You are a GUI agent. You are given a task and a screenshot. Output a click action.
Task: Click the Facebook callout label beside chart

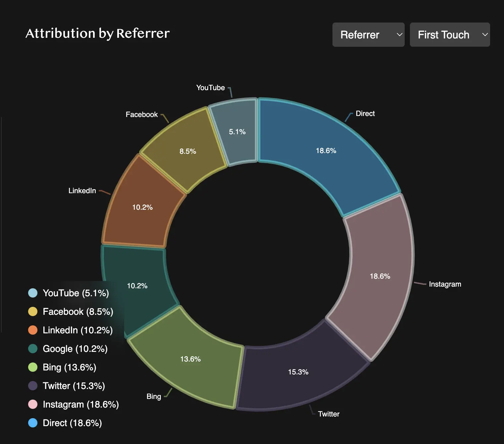click(x=142, y=114)
